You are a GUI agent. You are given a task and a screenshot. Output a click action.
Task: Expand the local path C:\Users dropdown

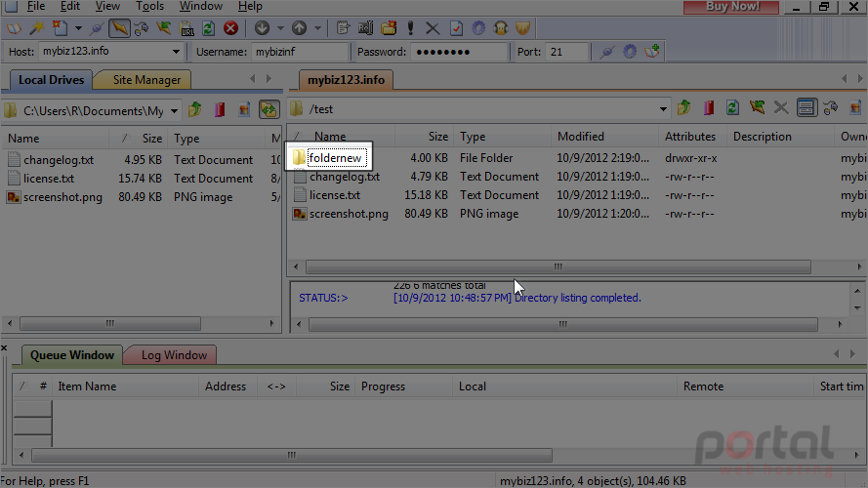[174, 110]
